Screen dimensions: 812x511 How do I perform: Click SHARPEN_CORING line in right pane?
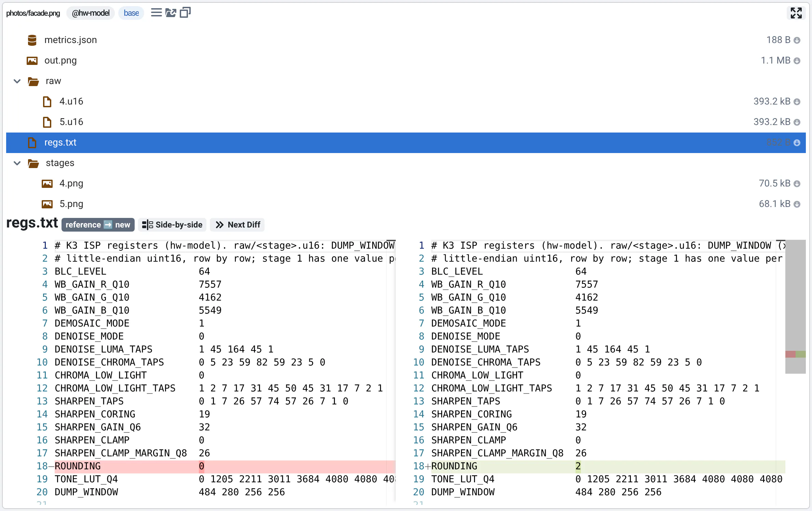click(509, 414)
